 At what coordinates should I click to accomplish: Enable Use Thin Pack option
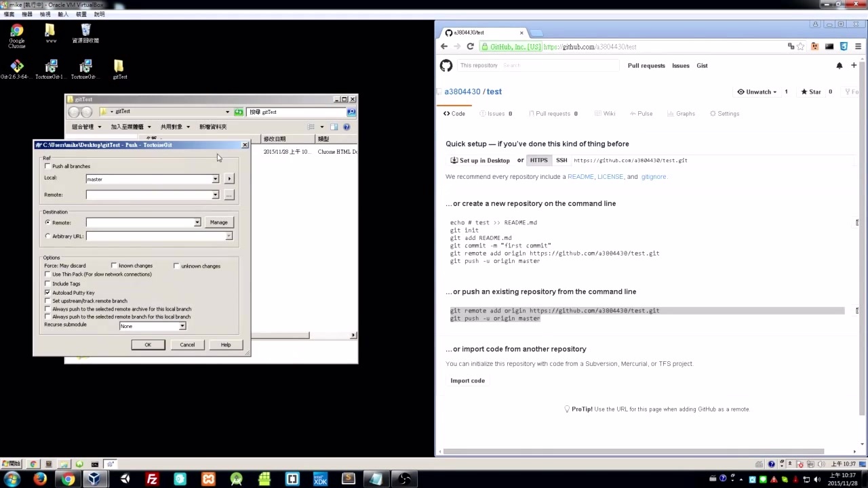coord(47,274)
